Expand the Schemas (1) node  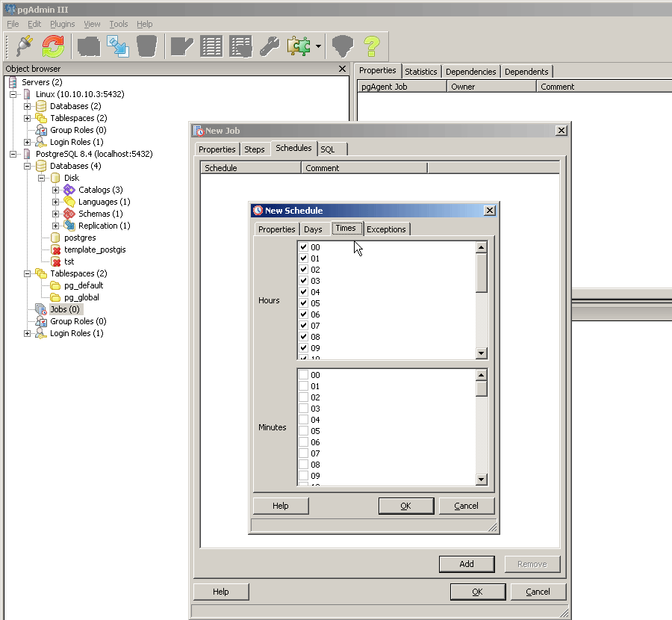click(x=55, y=214)
